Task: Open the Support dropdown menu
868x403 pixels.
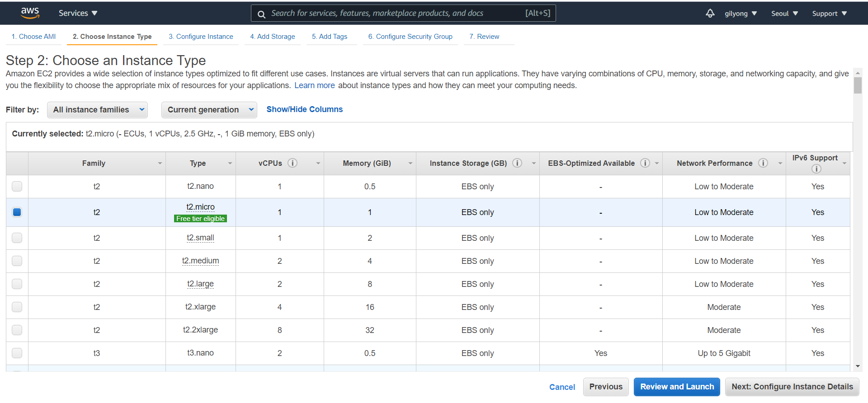Action: click(x=829, y=14)
